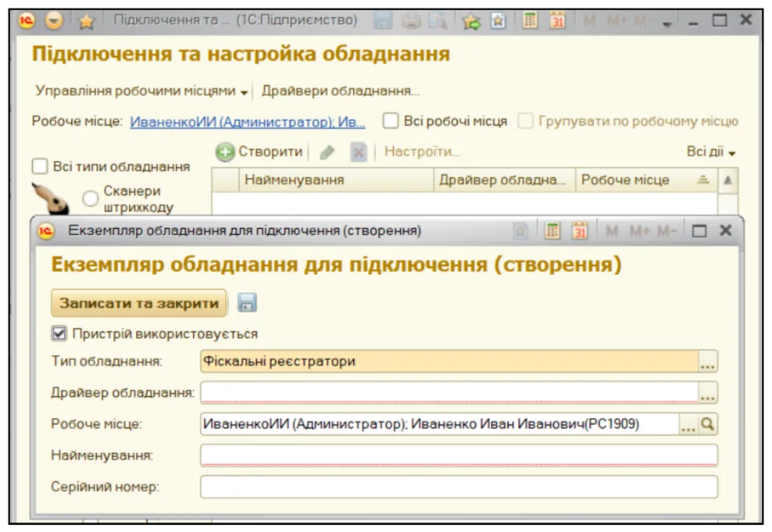This screenshot has height=532, width=772.
Task: Open the Всі дії dropdown menu
Action: pos(711,152)
